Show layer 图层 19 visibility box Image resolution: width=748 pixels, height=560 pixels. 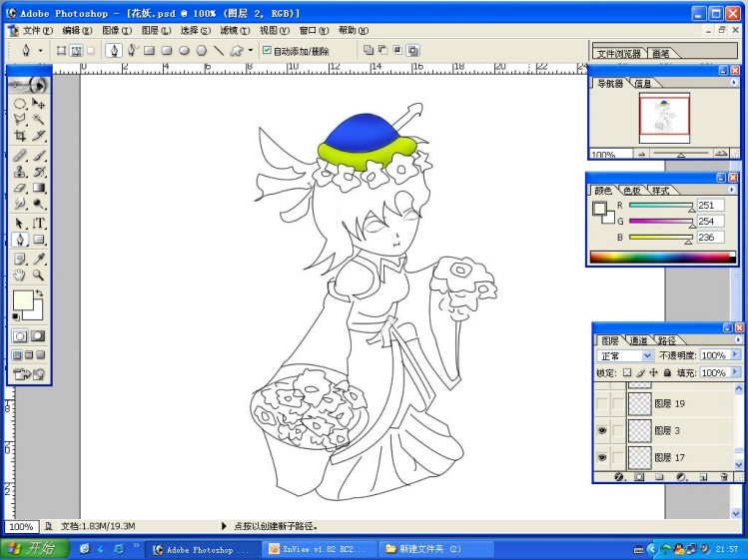[x=602, y=404]
